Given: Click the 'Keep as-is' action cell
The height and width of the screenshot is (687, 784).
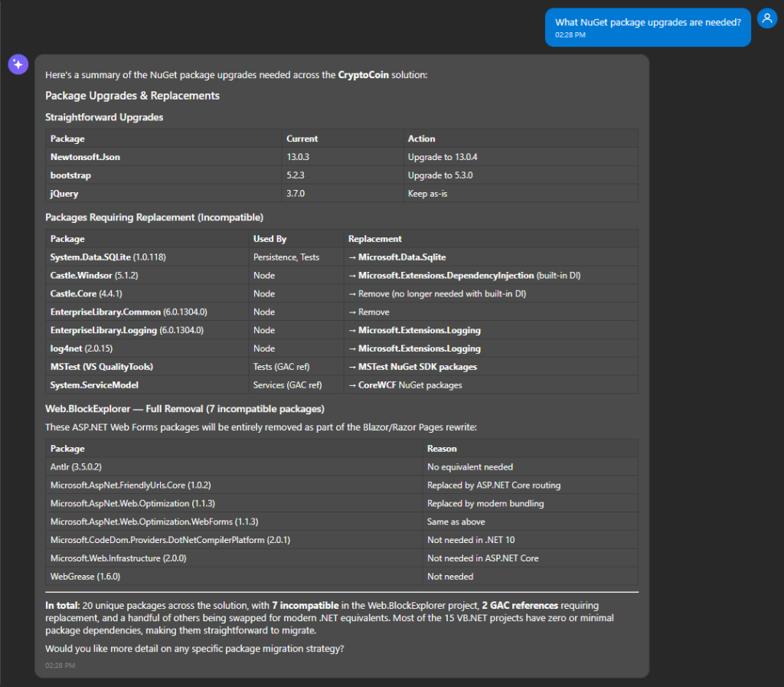Looking at the screenshot, I should (x=521, y=194).
